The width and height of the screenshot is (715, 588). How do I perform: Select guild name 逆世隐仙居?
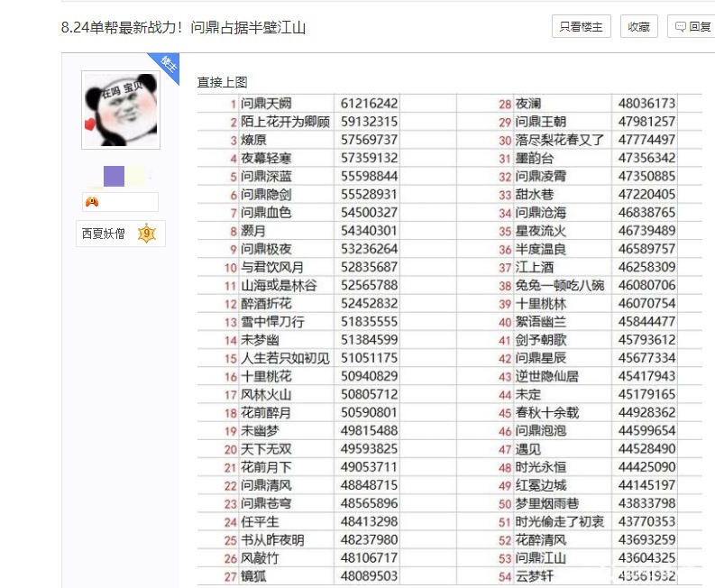pyautogui.click(x=546, y=376)
